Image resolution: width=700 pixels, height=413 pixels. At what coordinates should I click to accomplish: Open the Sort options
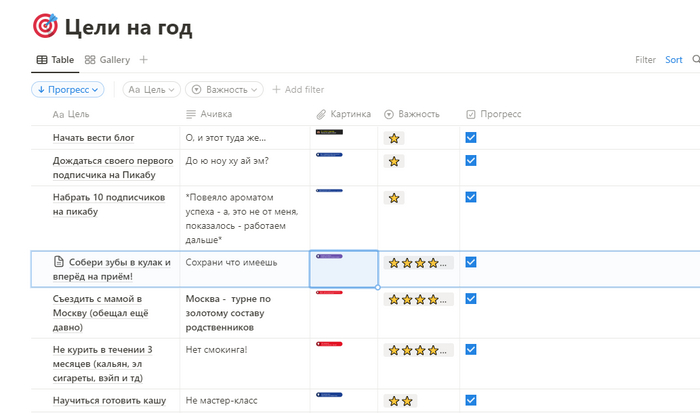tap(674, 60)
